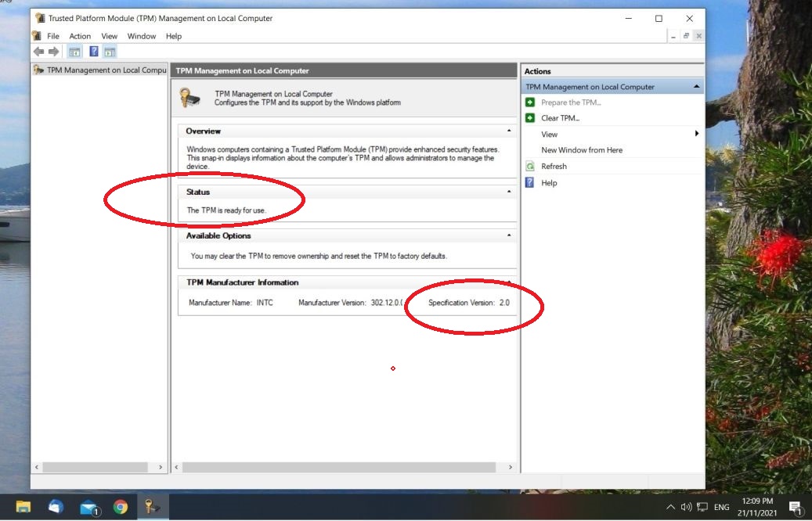Click 'Configures the TPM and its support' text
The height and width of the screenshot is (521, 812).
click(x=307, y=102)
